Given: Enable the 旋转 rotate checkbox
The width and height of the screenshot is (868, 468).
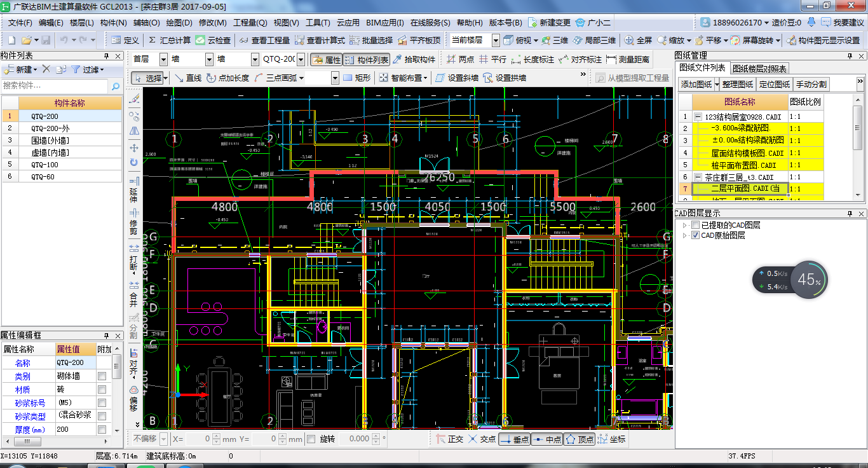Looking at the screenshot, I should click(311, 439).
